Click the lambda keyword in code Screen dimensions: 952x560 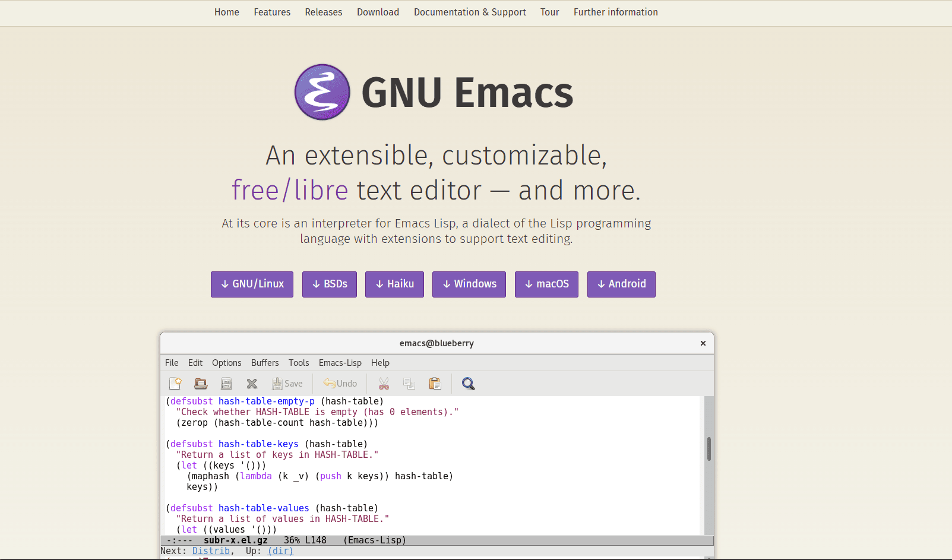(256, 476)
